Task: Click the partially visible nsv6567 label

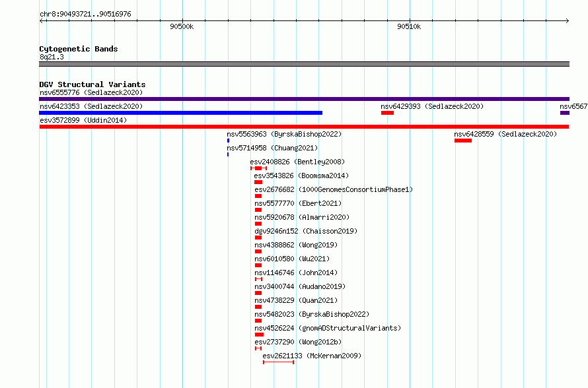Action: (573, 106)
